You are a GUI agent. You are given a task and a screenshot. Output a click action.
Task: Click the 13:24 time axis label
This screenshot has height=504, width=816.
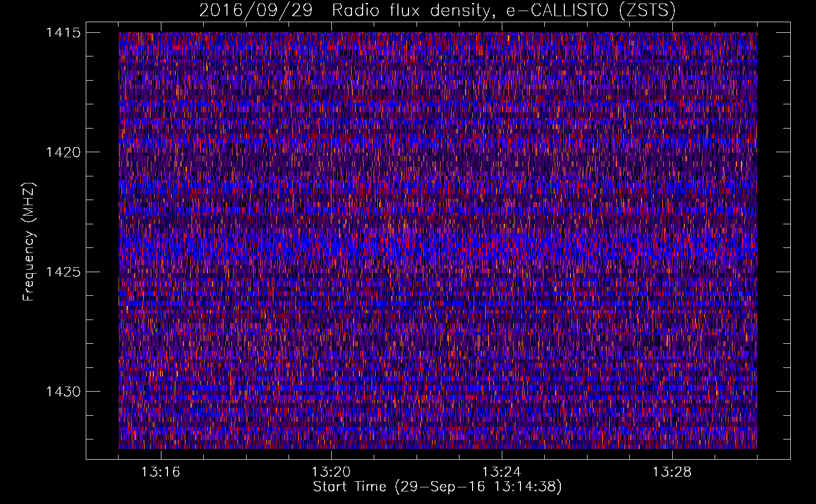pyautogui.click(x=502, y=472)
